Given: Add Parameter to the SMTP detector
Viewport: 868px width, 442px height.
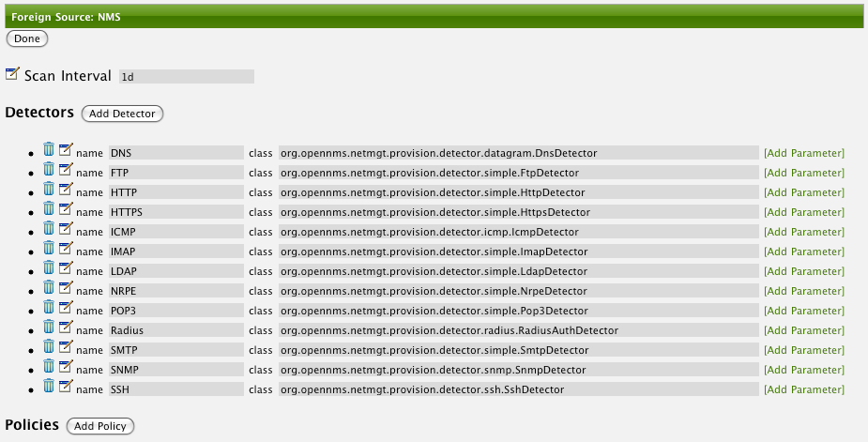Looking at the screenshot, I should 803,350.
